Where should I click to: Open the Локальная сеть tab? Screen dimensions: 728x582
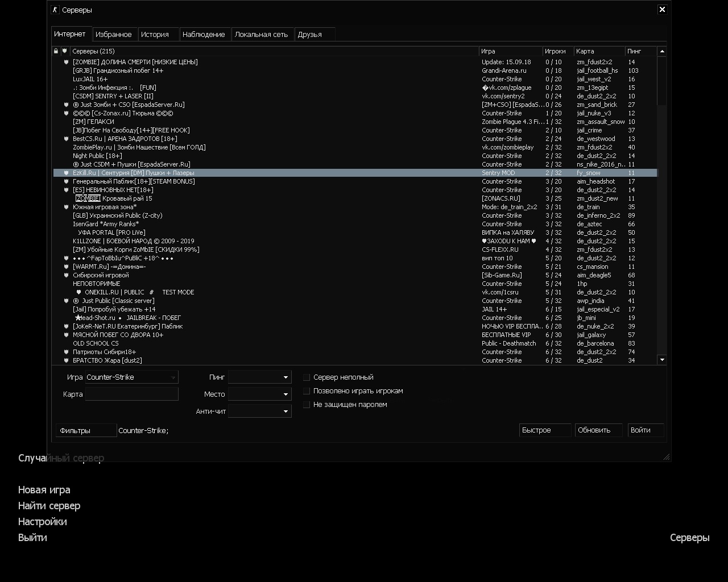pyautogui.click(x=261, y=35)
